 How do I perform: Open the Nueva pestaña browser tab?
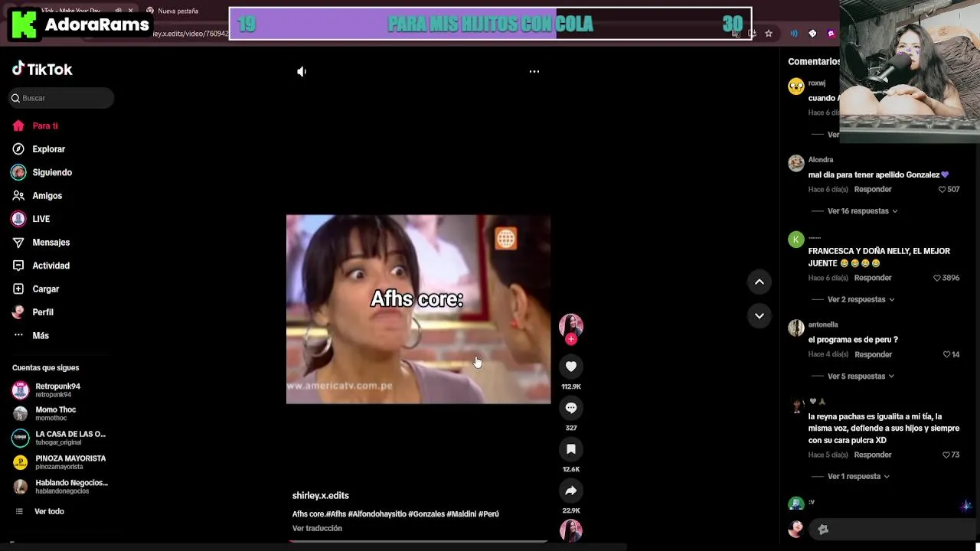pyautogui.click(x=178, y=11)
